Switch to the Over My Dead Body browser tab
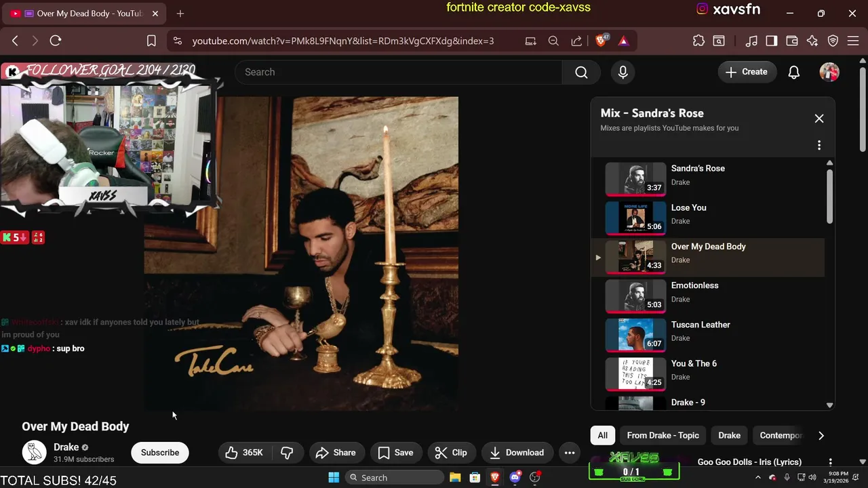Screen dimensions: 868x488 [85, 14]
